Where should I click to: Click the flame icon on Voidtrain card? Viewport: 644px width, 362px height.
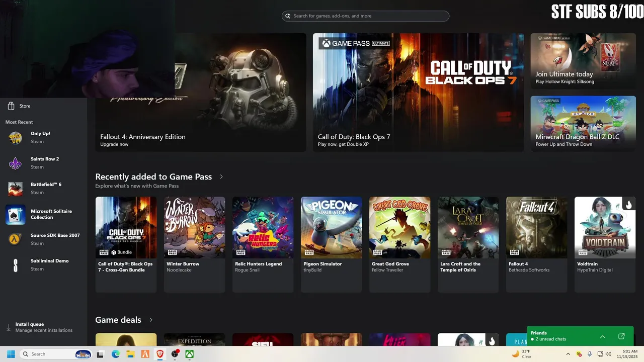pyautogui.click(x=628, y=204)
